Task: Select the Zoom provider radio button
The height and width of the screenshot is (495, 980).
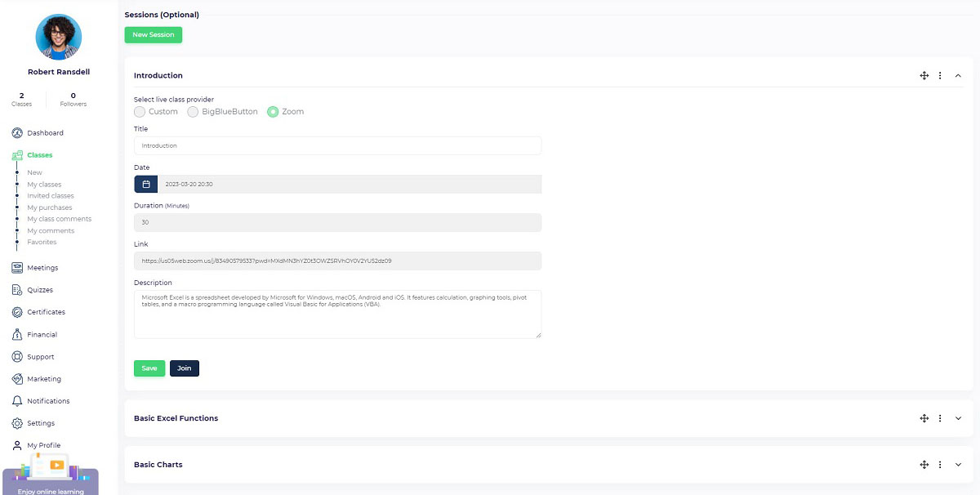Action: click(x=273, y=112)
